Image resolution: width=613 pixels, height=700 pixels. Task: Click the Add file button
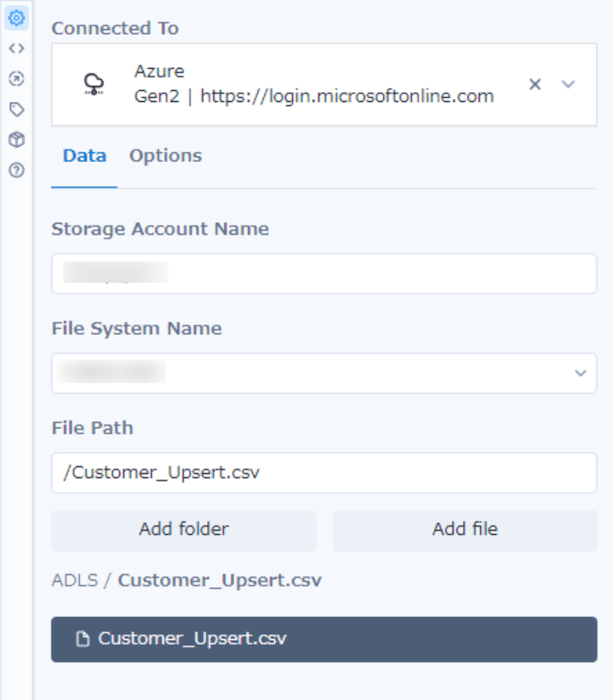pos(465,529)
